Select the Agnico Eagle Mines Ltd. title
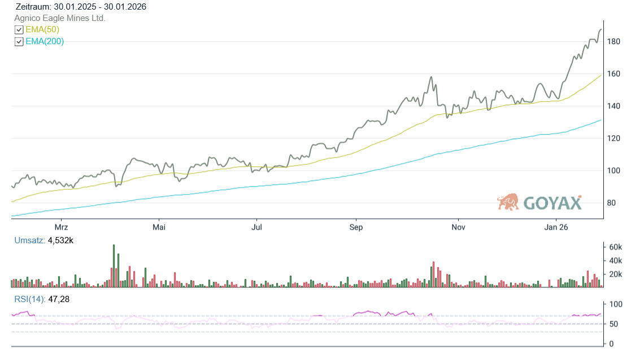This screenshot has width=644, height=349. point(60,18)
